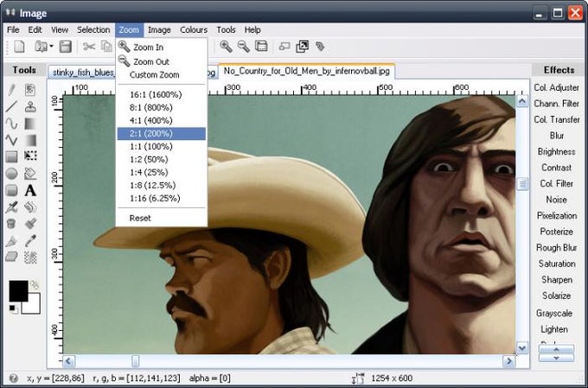Viewport: 588px width, 388px height.
Task: Switch to stinky_fish_blues tab
Action: click(x=82, y=73)
